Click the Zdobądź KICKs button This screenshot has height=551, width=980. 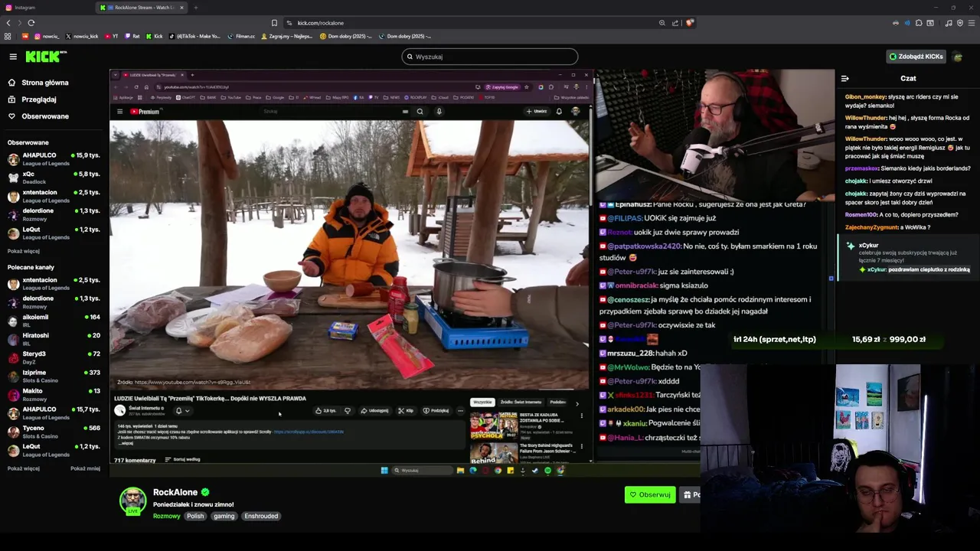pos(916,57)
